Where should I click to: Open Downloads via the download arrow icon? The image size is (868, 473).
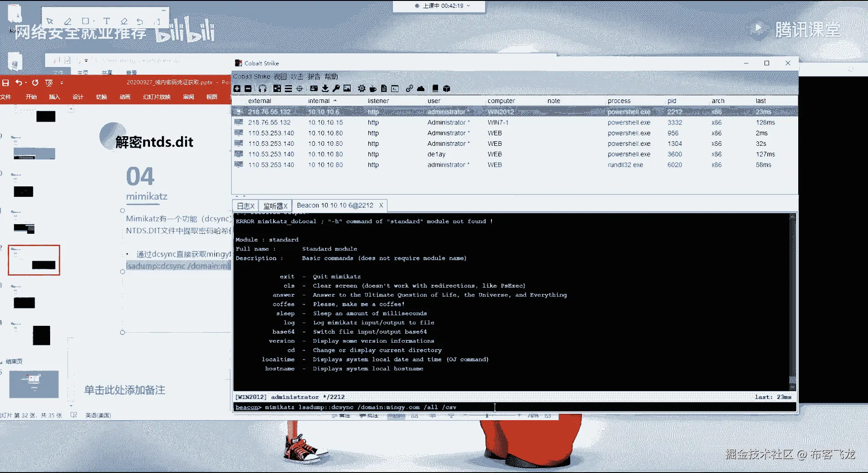coord(325,88)
